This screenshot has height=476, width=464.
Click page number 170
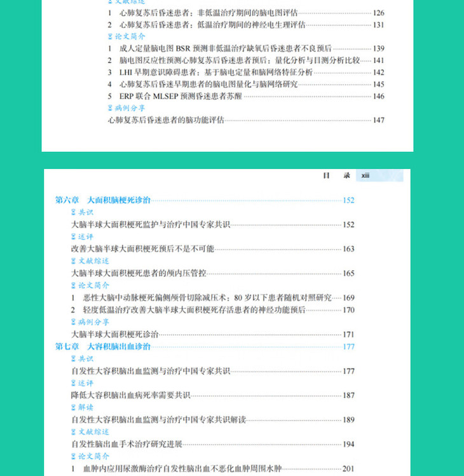tap(348, 310)
